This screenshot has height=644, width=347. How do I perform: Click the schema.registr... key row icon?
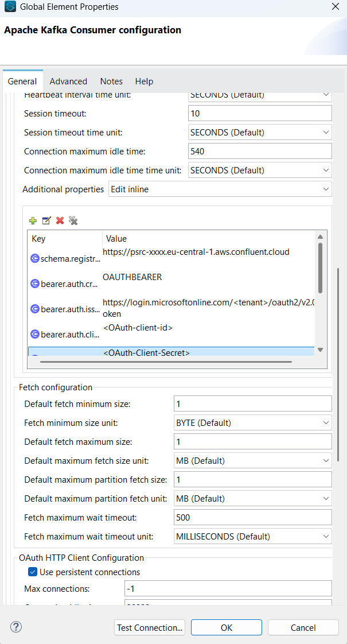click(x=35, y=259)
